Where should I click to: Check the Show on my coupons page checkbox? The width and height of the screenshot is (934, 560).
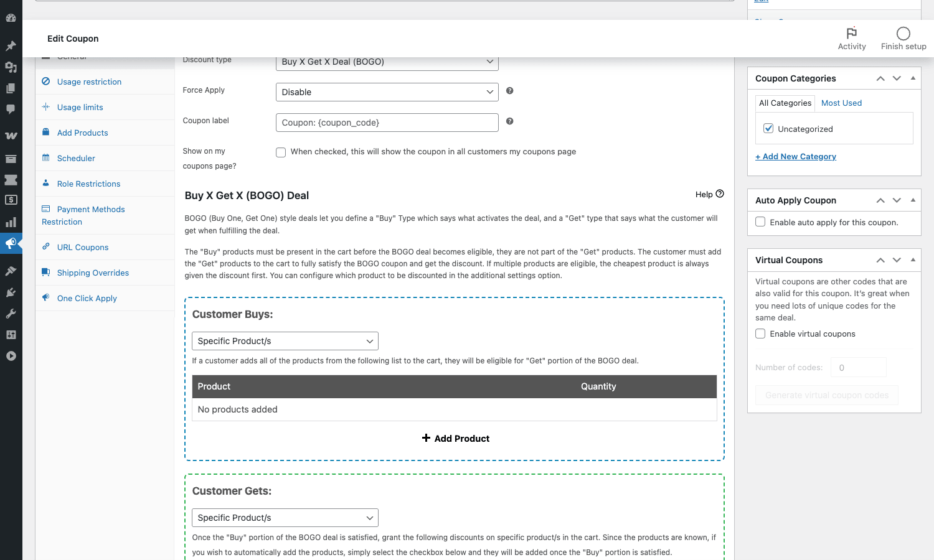tap(281, 152)
